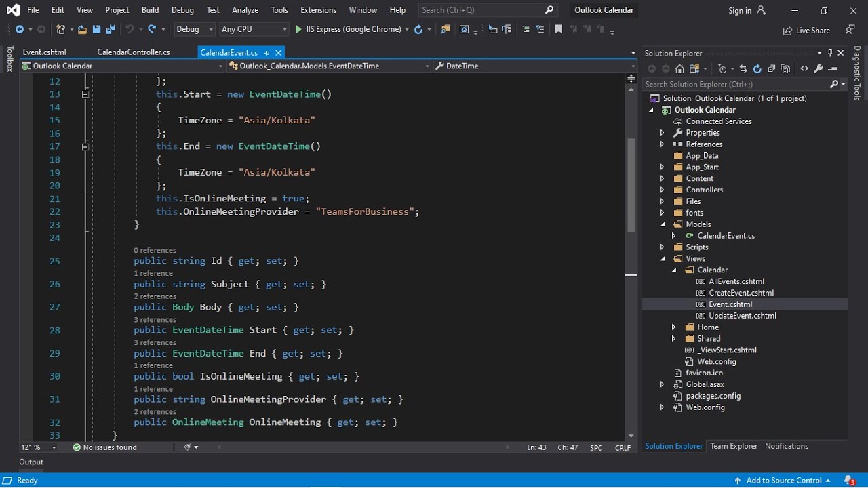This screenshot has height=488, width=868.
Task: Click the Find in Files icon
Action: (x=445, y=29)
